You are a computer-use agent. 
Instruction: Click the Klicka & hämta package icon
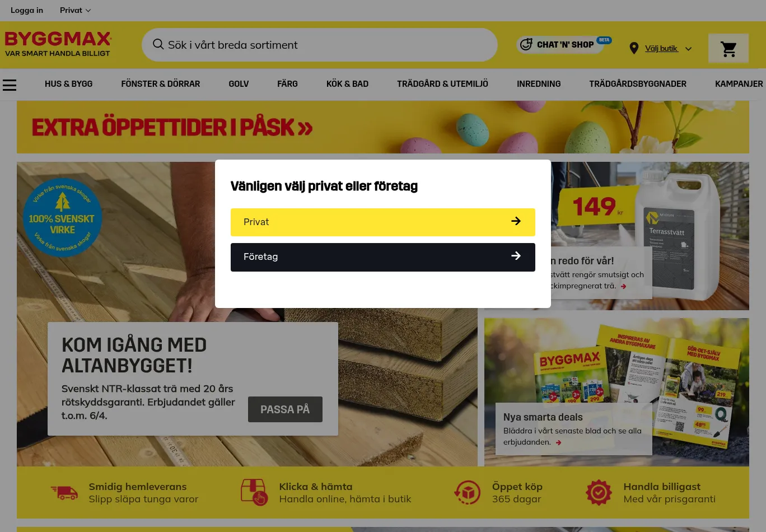[x=254, y=492]
